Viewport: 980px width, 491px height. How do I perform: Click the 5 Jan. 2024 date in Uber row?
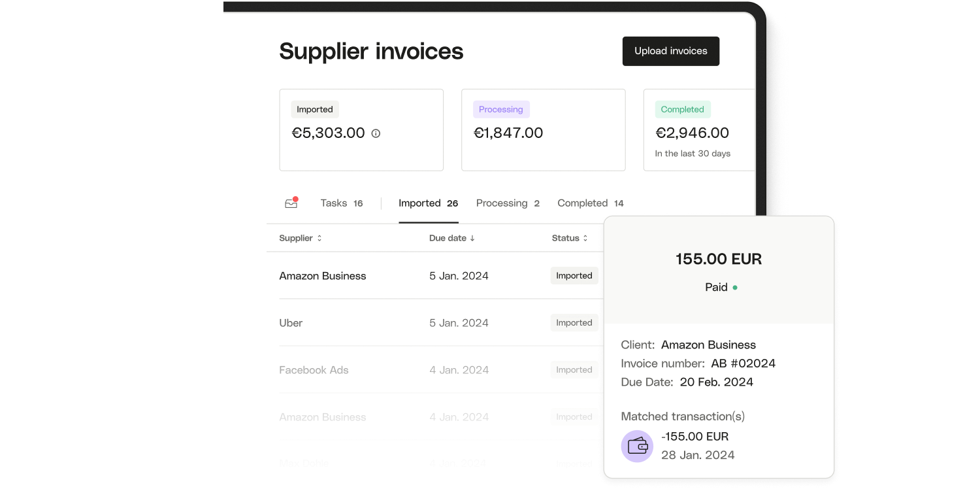tap(459, 323)
